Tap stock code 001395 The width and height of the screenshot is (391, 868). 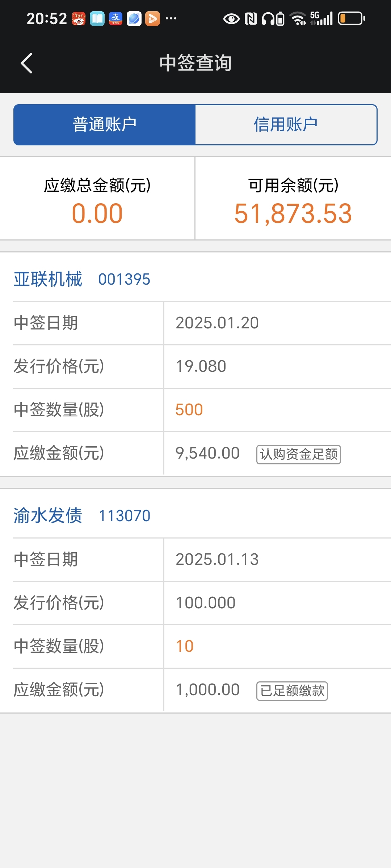[124, 280]
